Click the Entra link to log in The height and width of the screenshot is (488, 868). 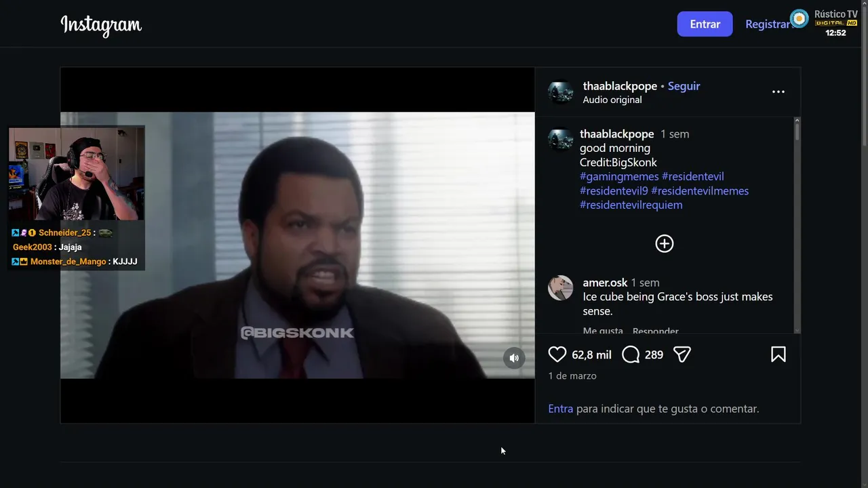click(x=561, y=409)
